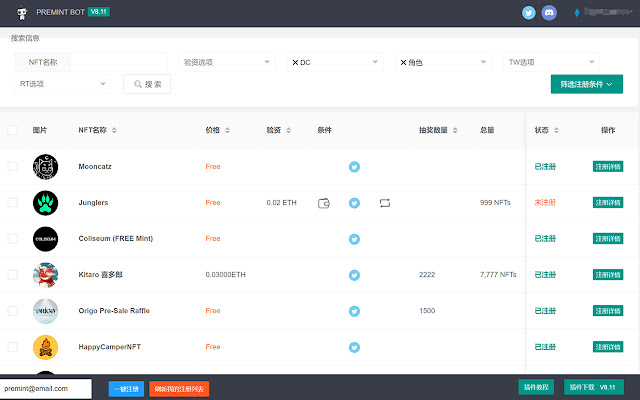Image resolution: width=640 pixels, height=400 pixels.
Task: Open Origo avatar image
Action: click(x=45, y=311)
